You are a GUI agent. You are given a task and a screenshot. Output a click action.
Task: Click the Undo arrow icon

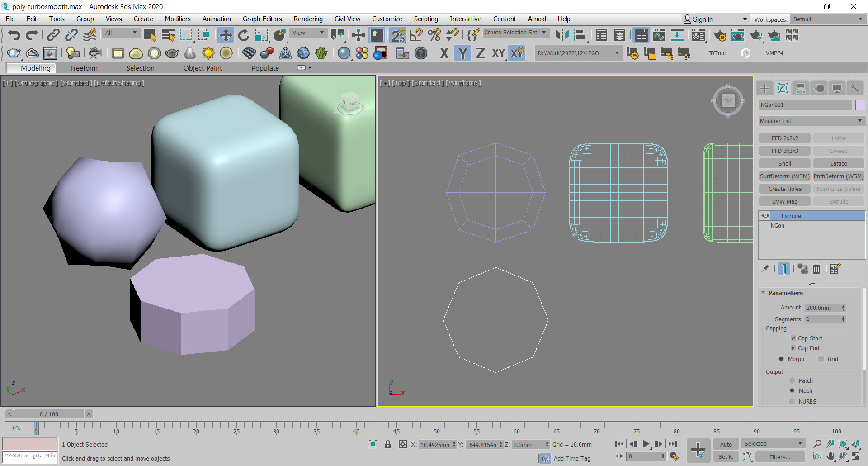click(14, 35)
